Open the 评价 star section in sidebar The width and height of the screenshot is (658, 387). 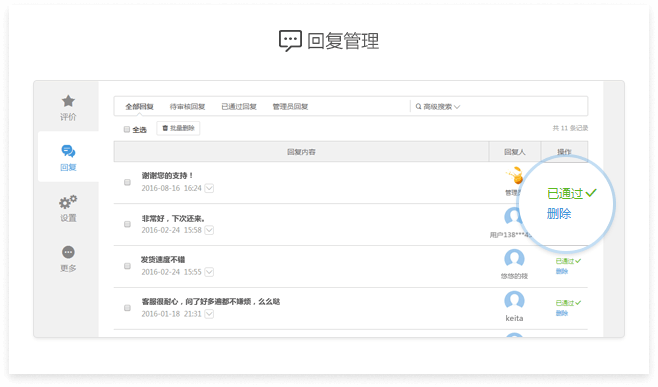(x=68, y=108)
